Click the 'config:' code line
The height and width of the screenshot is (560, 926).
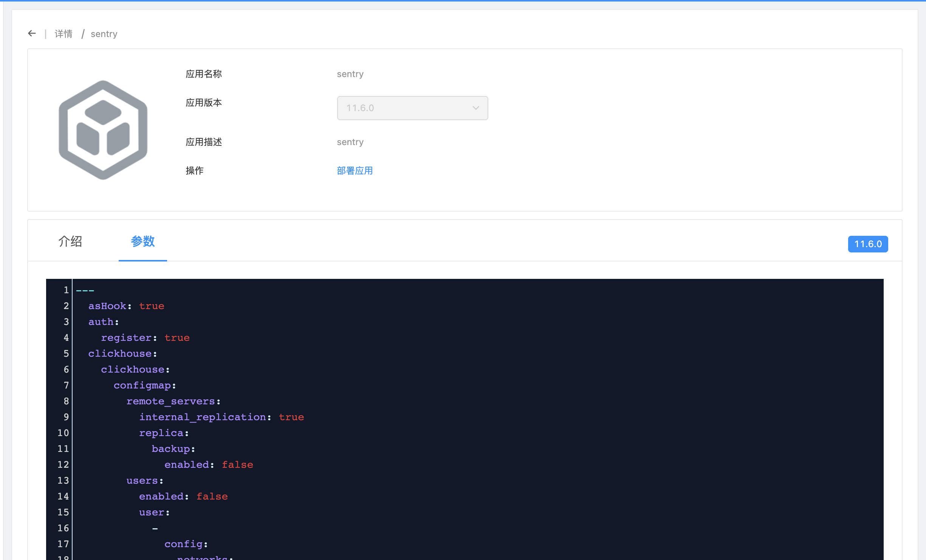[186, 544]
